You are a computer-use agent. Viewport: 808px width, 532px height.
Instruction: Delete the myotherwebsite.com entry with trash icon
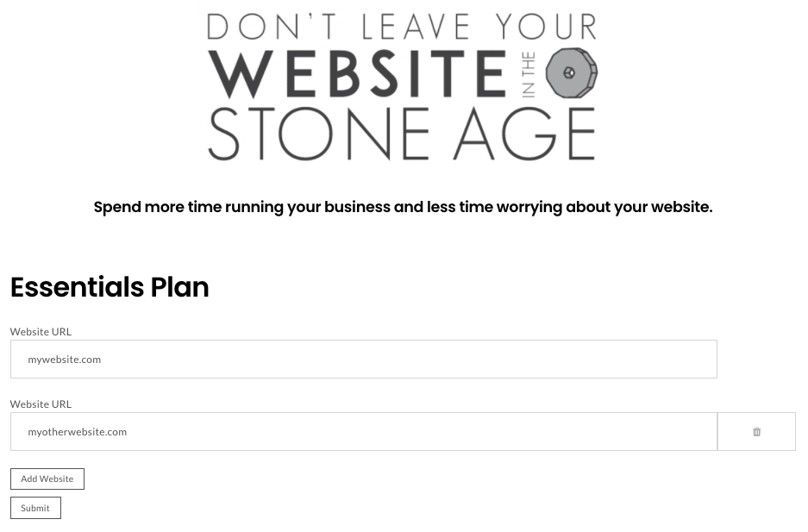click(x=756, y=432)
